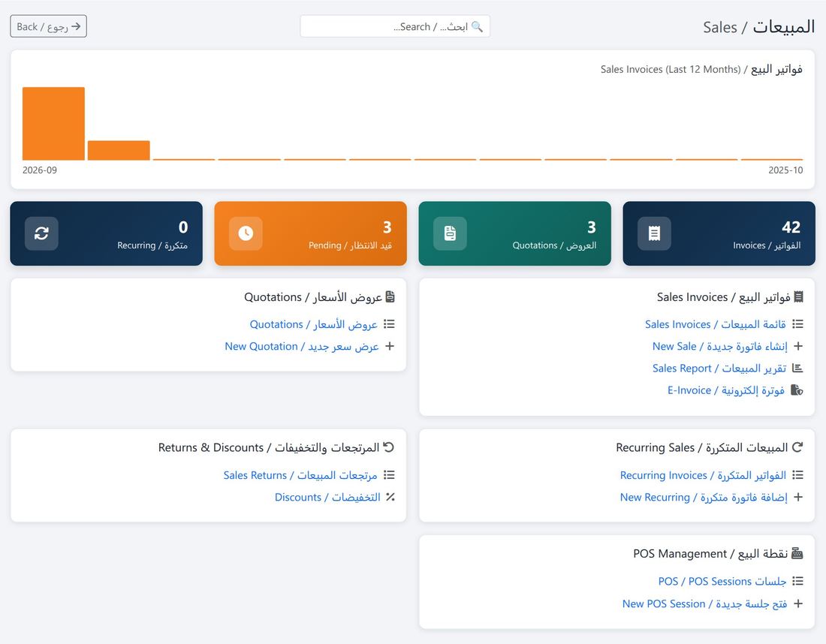Go back using the Back button
826x644 pixels.
click(49, 26)
